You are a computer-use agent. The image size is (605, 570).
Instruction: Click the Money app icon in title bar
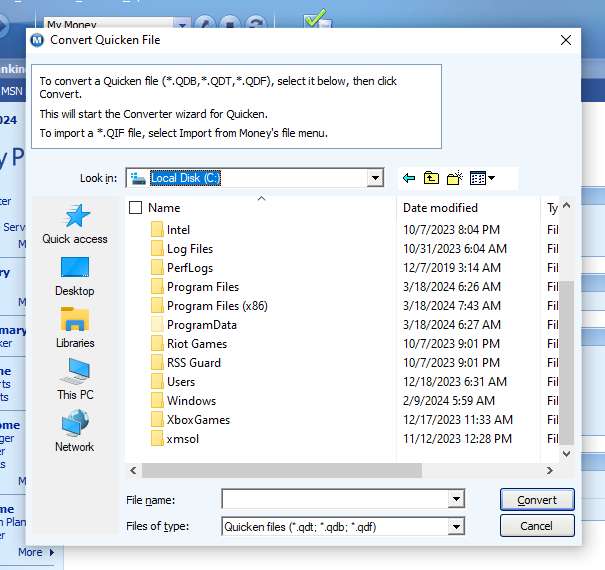pos(37,40)
